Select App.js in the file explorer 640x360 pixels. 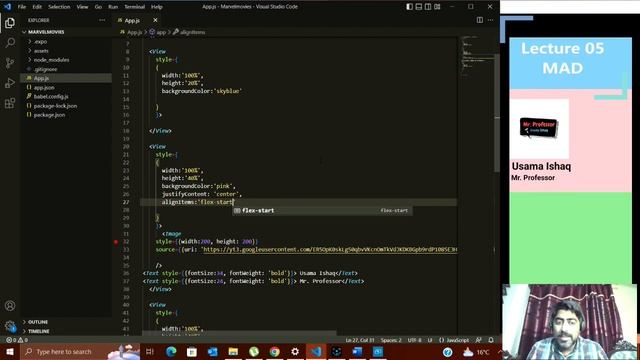66,78
